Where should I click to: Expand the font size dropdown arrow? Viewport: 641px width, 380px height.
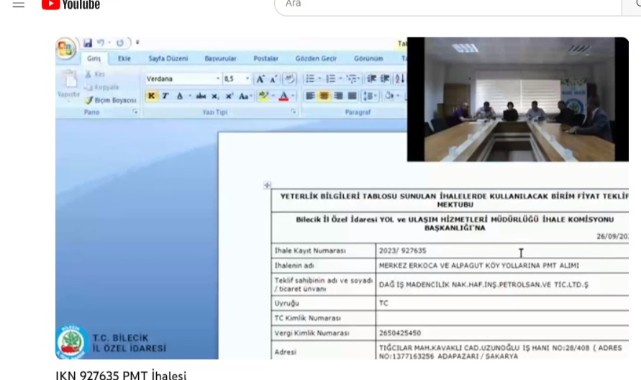247,79
